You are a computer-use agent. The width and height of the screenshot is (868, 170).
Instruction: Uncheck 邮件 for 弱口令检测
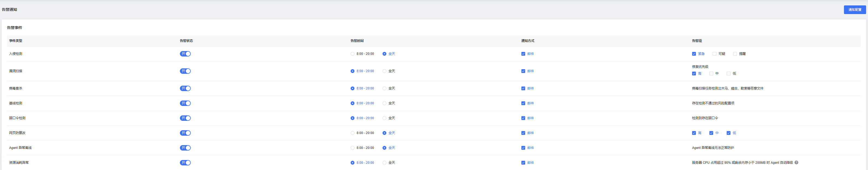click(523, 118)
